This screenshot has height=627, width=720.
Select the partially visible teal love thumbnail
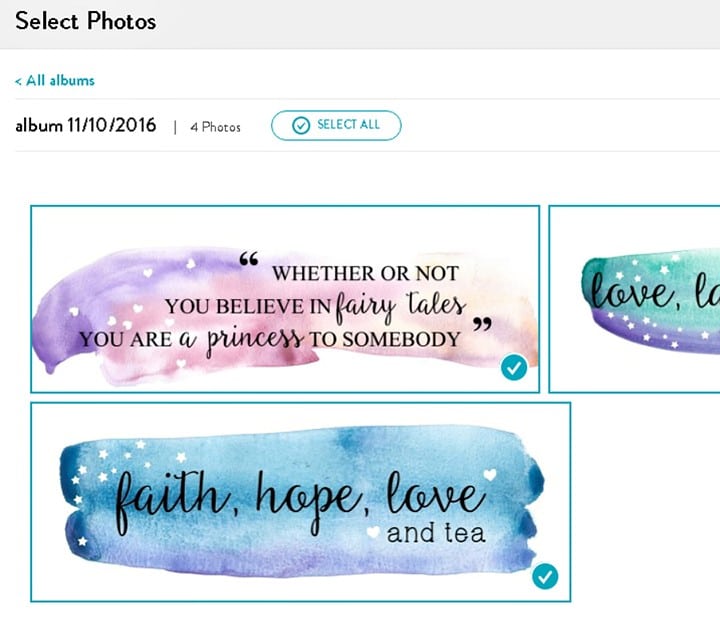pyautogui.click(x=635, y=299)
